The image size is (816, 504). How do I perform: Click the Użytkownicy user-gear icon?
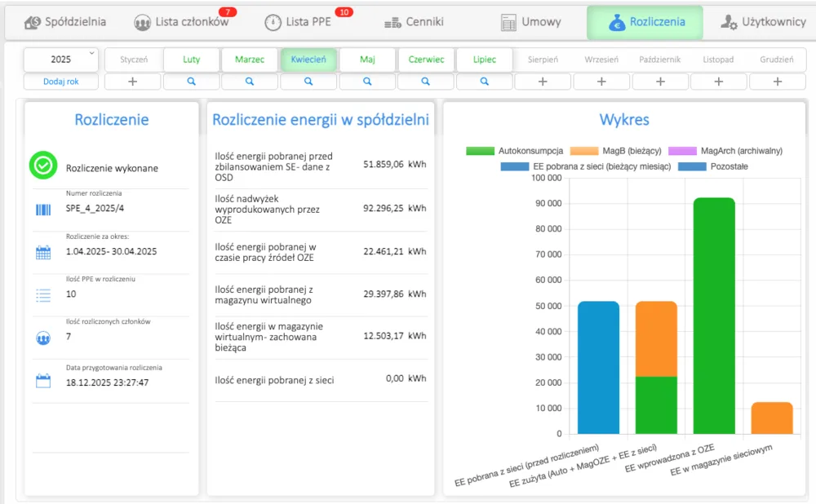(x=729, y=22)
